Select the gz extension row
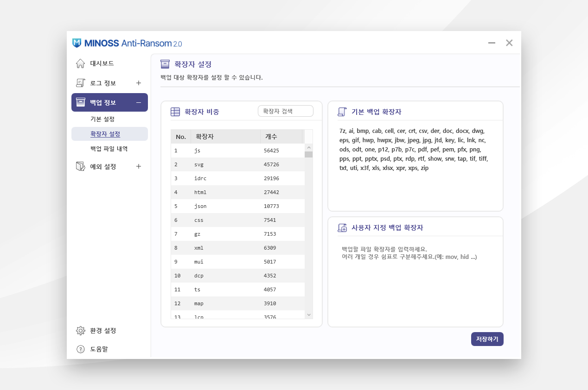Image resolution: width=588 pixels, height=390 pixels. (x=238, y=234)
